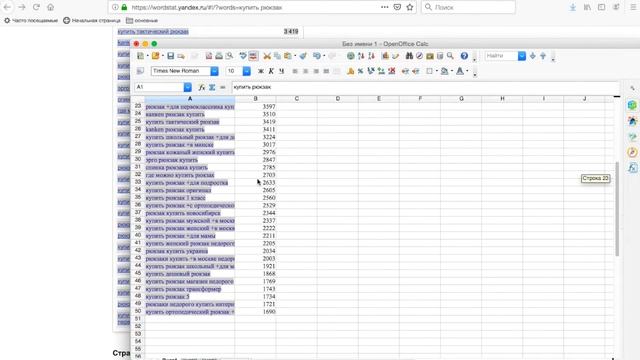Delete decimal place from number format
The width and height of the screenshot is (640, 360).
[x=391, y=71]
